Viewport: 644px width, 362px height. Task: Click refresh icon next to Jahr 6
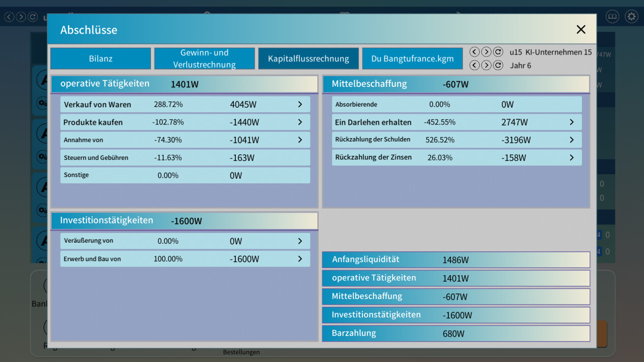tap(498, 65)
